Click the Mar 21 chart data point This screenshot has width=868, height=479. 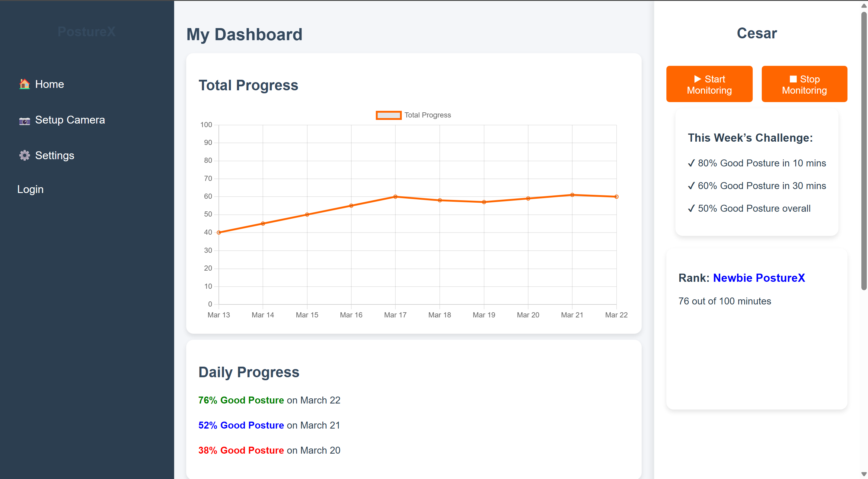(572, 195)
